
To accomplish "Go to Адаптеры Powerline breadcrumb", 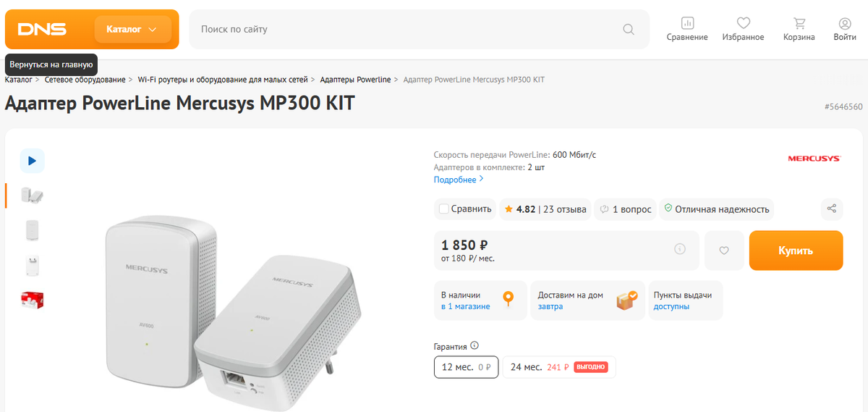I will pos(354,80).
